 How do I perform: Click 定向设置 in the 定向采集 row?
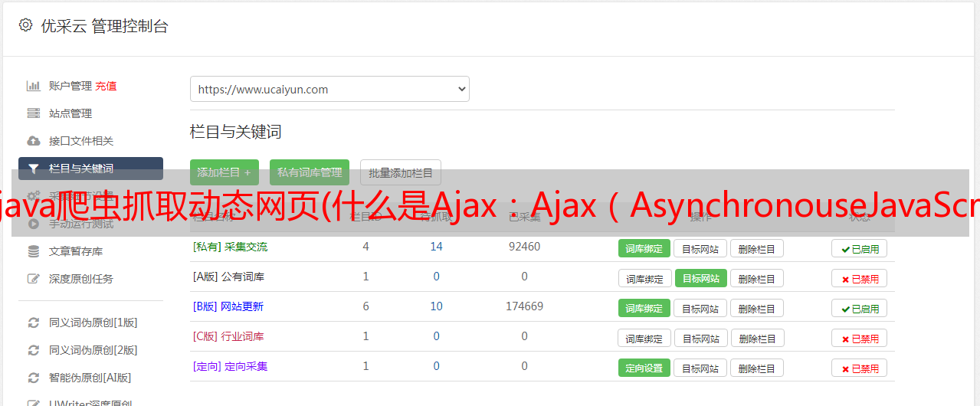[x=644, y=368]
